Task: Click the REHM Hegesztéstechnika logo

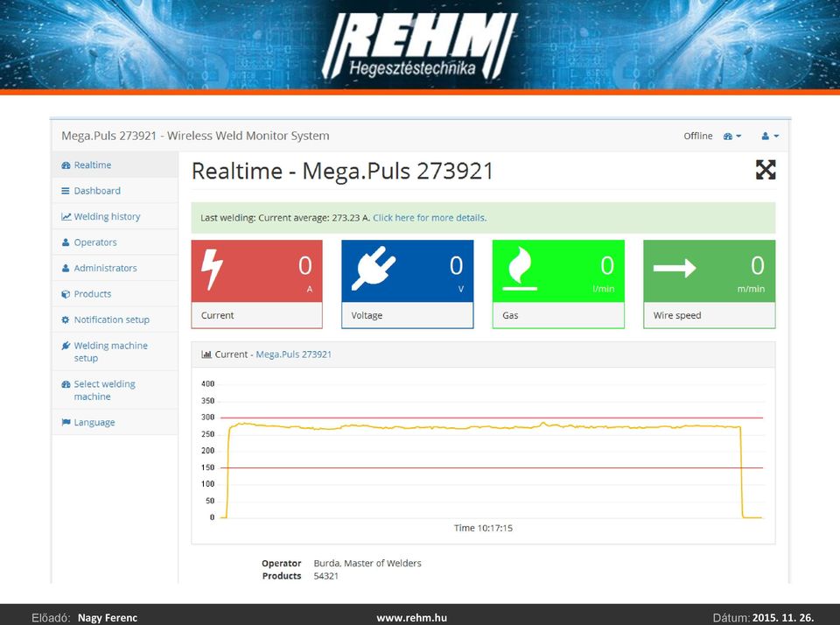Action: (x=419, y=46)
